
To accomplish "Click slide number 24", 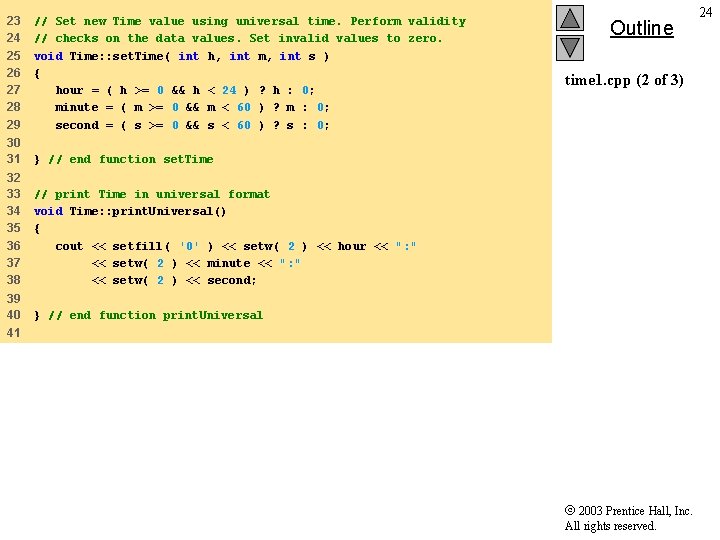I will click(705, 12).
